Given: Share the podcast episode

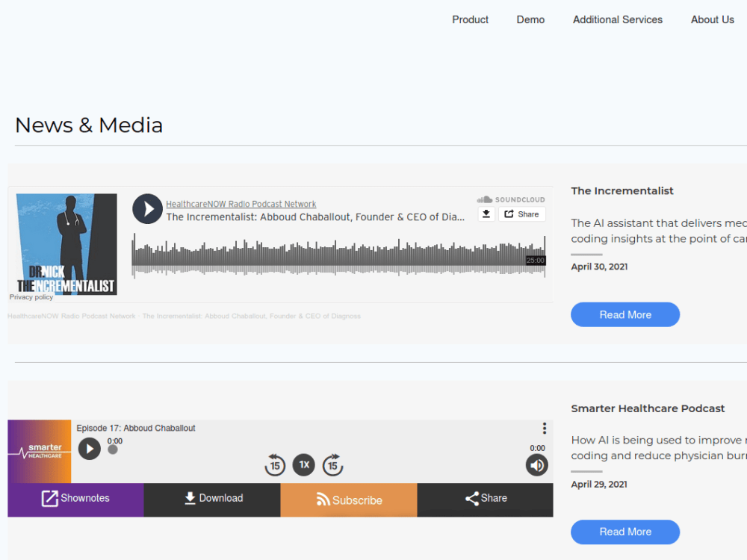Looking at the screenshot, I should 486,500.
